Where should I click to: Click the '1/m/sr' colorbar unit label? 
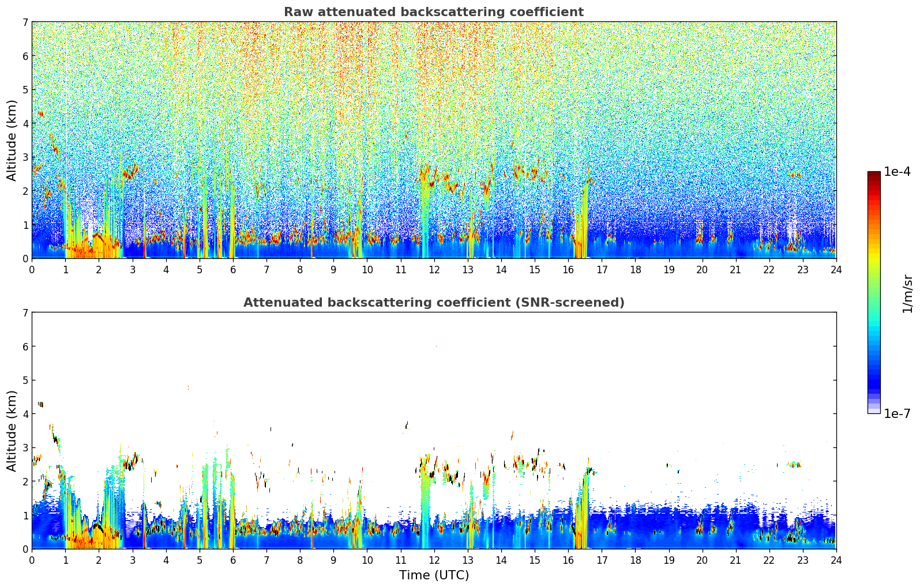(x=908, y=293)
